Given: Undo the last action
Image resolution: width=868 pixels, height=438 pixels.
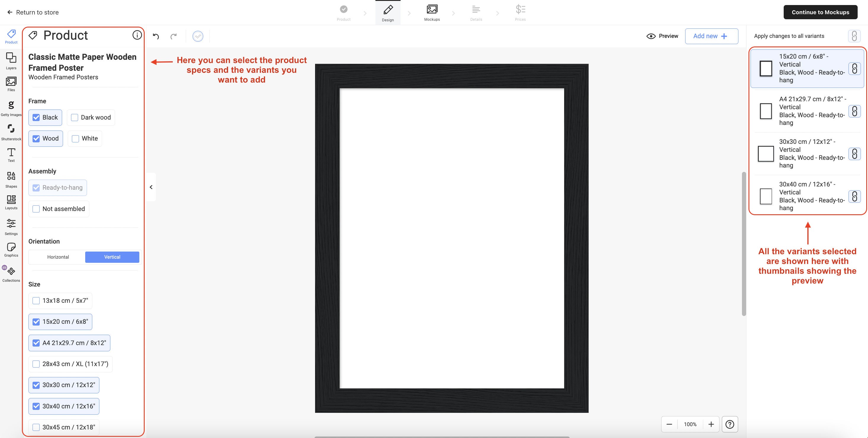Looking at the screenshot, I should pyautogui.click(x=156, y=36).
